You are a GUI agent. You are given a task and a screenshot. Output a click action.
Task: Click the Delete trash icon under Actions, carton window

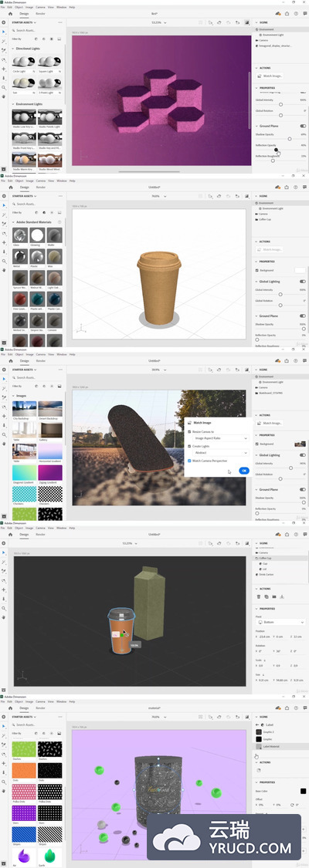tap(259, 596)
